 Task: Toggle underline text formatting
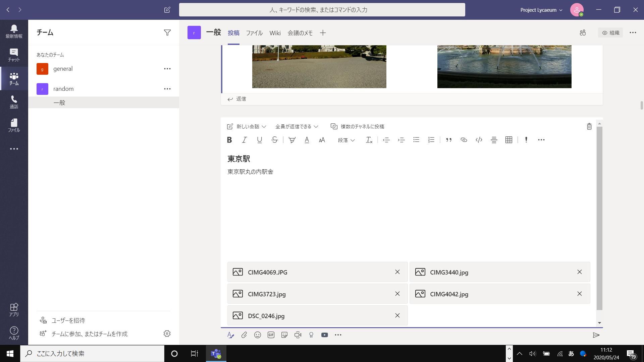click(x=259, y=140)
